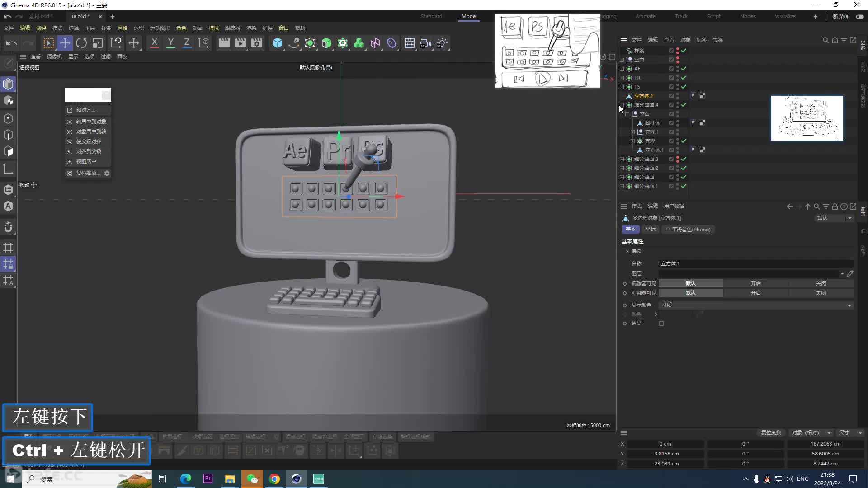The height and width of the screenshot is (488, 868).
Task: Click the home icon in object manager
Action: (835, 40)
